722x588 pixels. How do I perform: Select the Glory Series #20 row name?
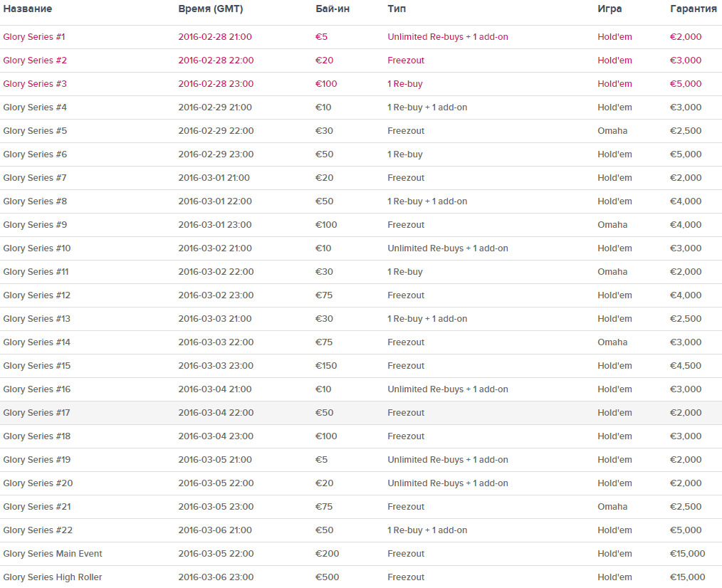point(38,483)
